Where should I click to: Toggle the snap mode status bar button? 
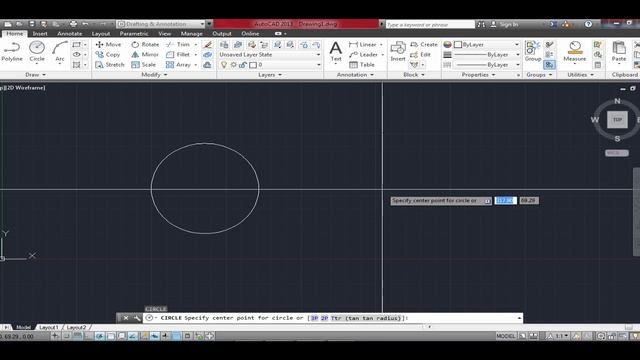click(x=67, y=336)
